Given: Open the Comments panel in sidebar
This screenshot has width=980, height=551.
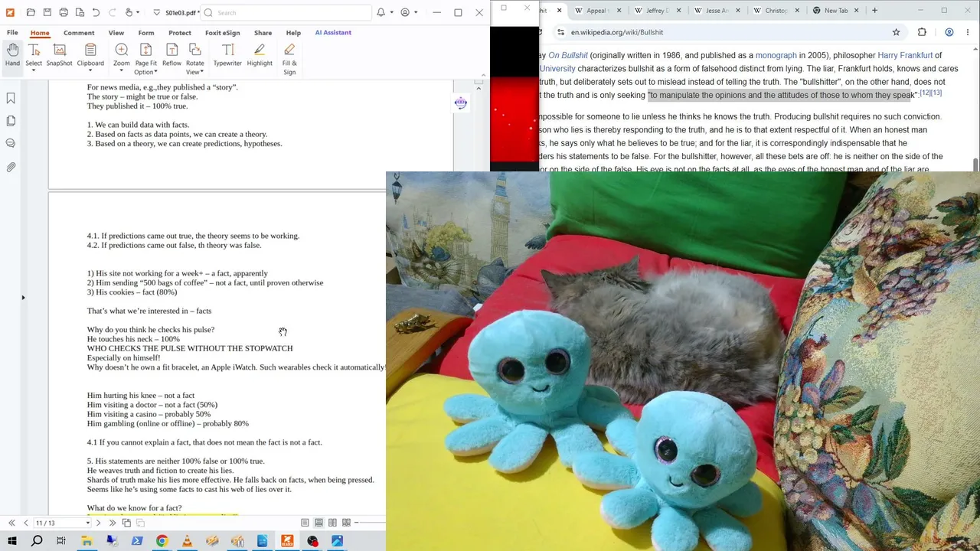Looking at the screenshot, I should click(x=11, y=143).
